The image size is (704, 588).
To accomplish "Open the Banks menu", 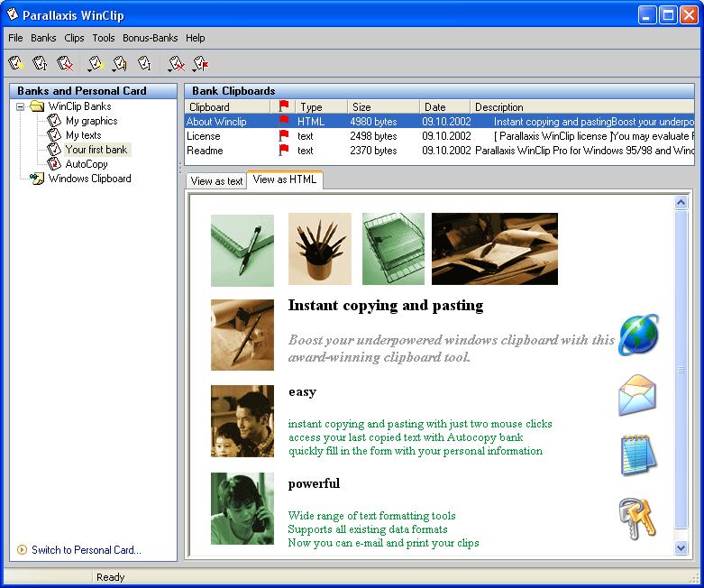I will point(43,38).
